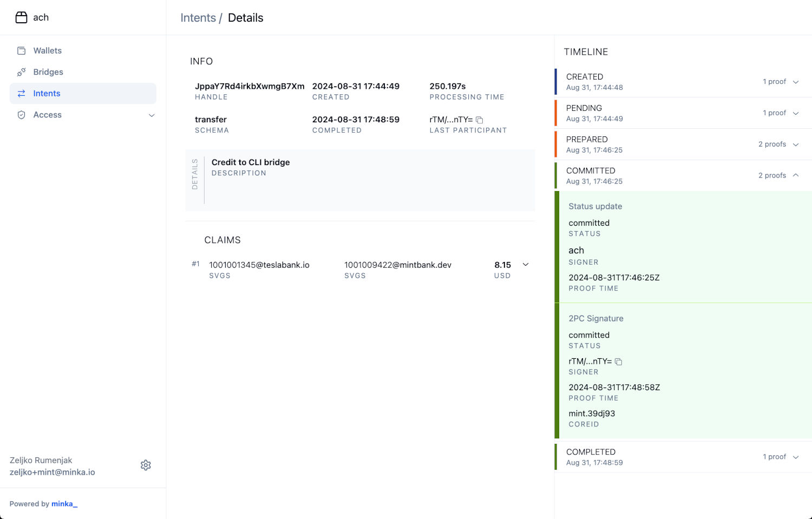
Task: Click the Wallets sidebar icon
Action: (x=22, y=51)
